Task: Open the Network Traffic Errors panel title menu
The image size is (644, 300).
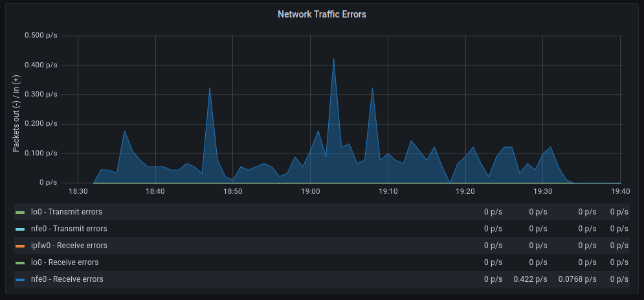Action: click(322, 14)
